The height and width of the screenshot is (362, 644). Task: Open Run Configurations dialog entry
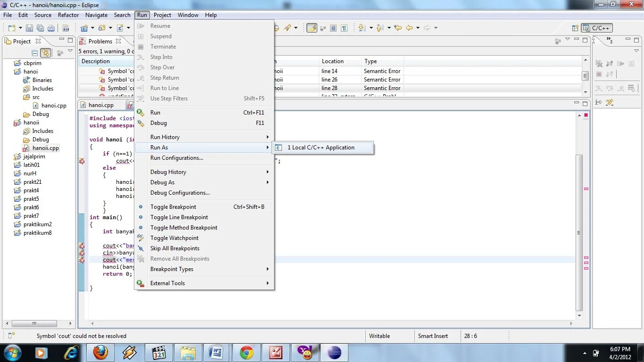coord(205,158)
